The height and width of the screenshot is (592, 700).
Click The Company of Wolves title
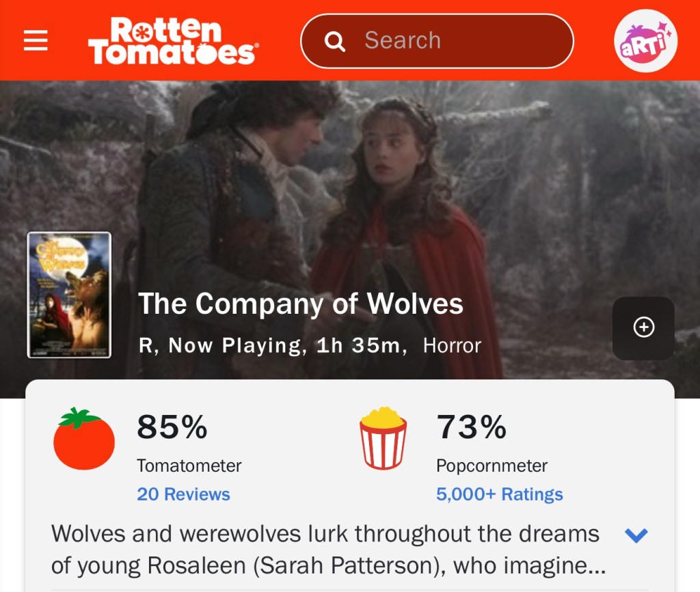click(x=301, y=304)
